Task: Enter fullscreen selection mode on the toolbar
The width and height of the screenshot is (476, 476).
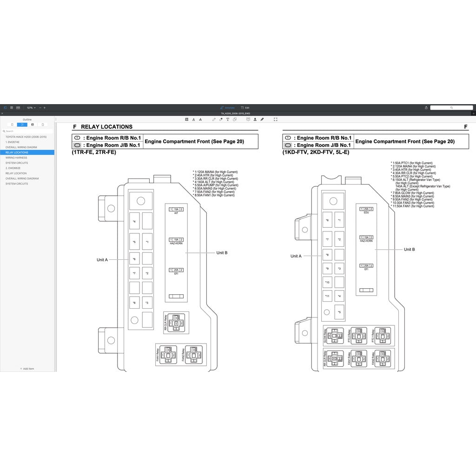Action: (275, 119)
